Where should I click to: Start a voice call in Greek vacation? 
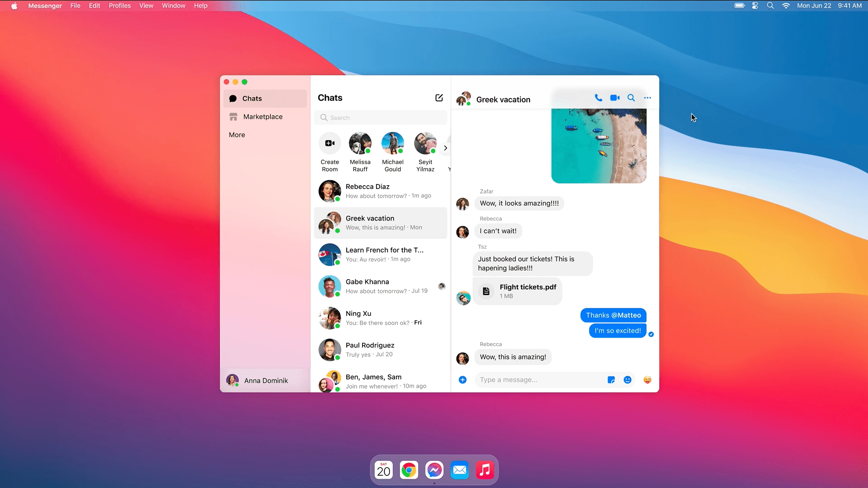(598, 98)
